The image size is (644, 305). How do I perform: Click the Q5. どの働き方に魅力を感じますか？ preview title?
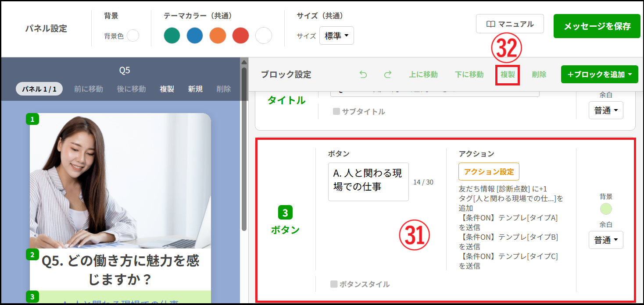point(120,270)
